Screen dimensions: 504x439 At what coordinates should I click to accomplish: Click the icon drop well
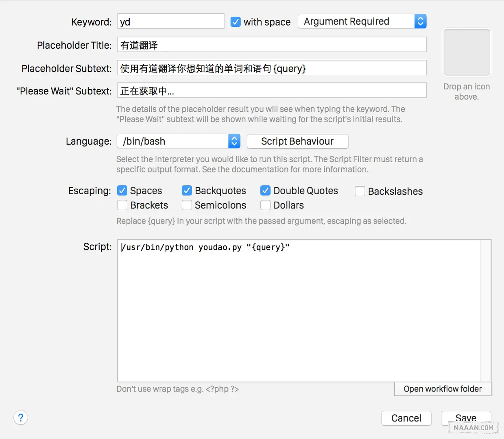pos(467,52)
